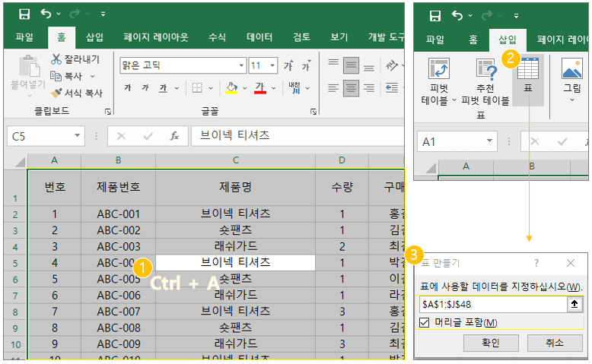Click decrease indent icon
592x364 pixels.
(x=392, y=88)
